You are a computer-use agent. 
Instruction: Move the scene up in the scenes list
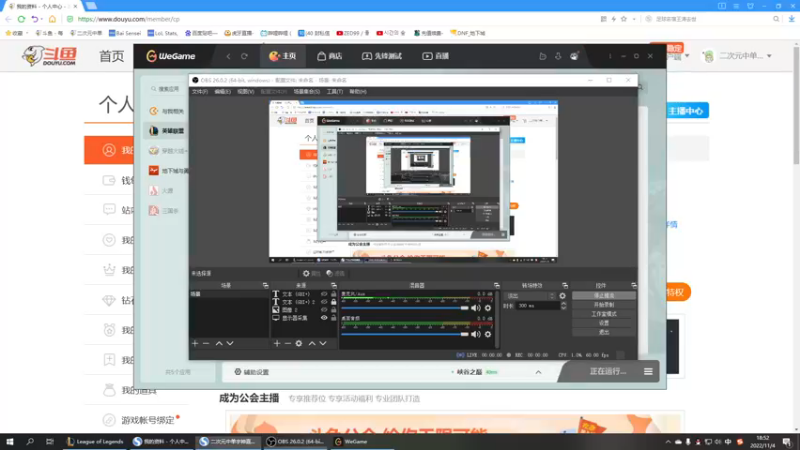click(219, 343)
